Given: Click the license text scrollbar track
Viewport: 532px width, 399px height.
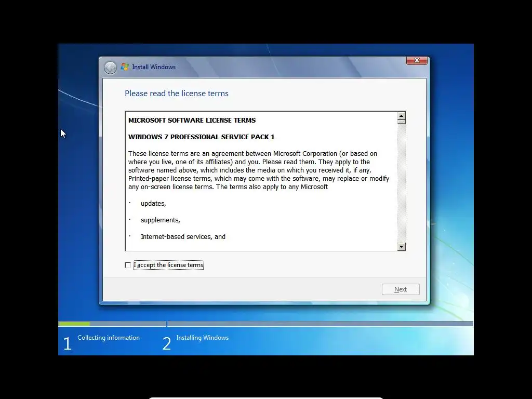Looking at the screenshot, I should [x=402, y=183].
